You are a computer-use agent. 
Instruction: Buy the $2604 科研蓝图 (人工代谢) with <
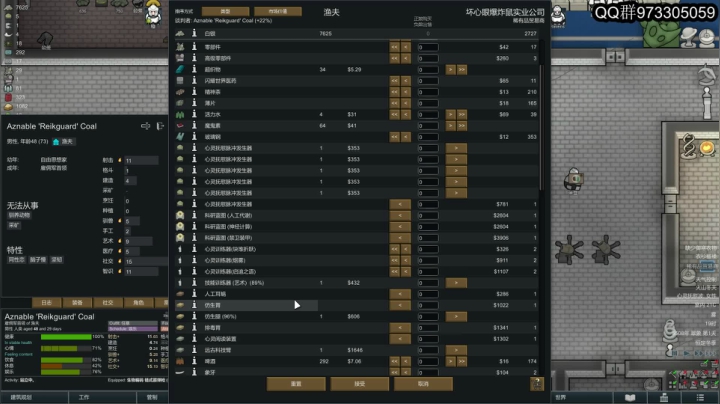[400, 215]
